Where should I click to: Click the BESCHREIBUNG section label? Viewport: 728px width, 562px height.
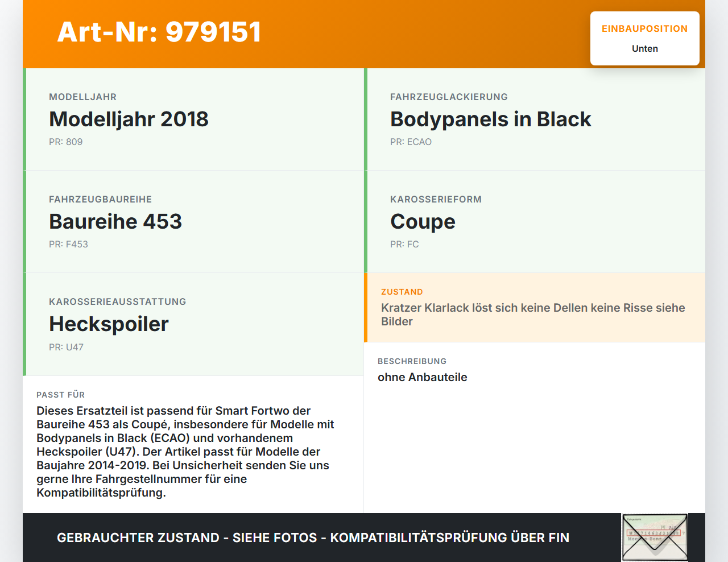click(x=412, y=361)
